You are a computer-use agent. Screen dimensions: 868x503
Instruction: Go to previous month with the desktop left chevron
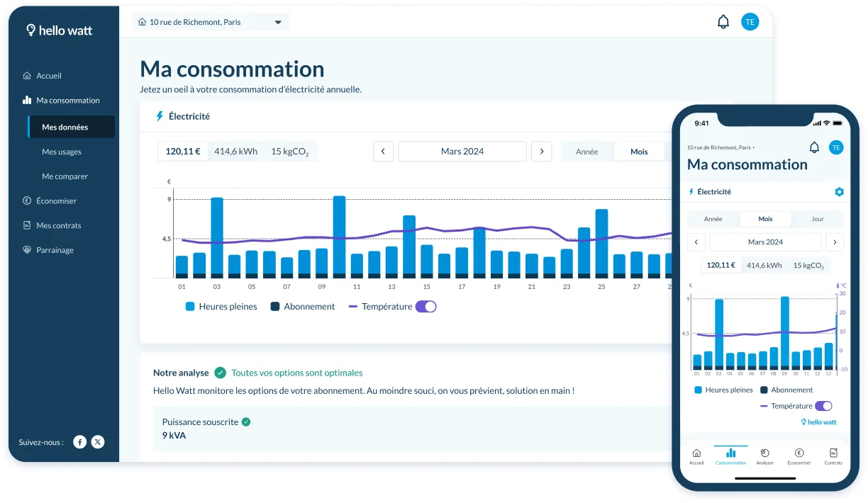point(383,152)
